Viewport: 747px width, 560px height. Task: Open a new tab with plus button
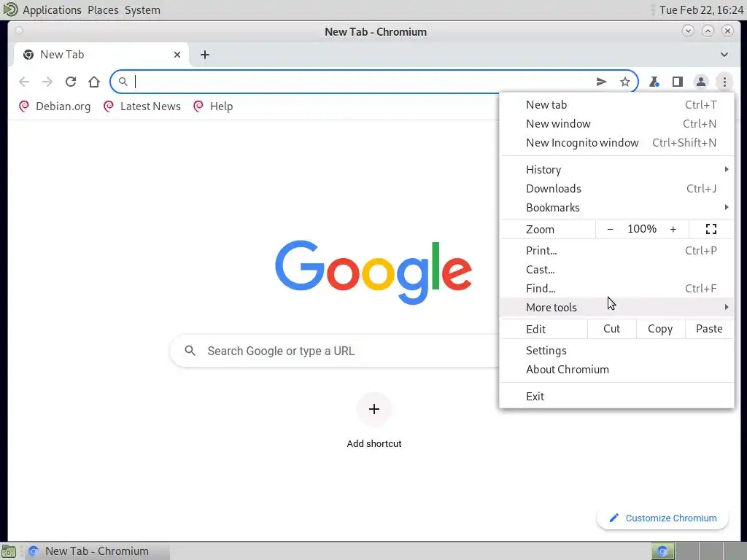[x=205, y=55]
